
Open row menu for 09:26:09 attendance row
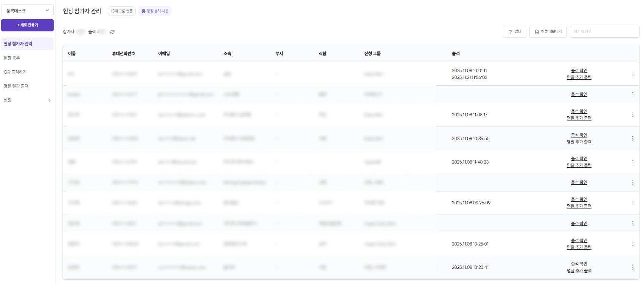pyautogui.click(x=632, y=203)
